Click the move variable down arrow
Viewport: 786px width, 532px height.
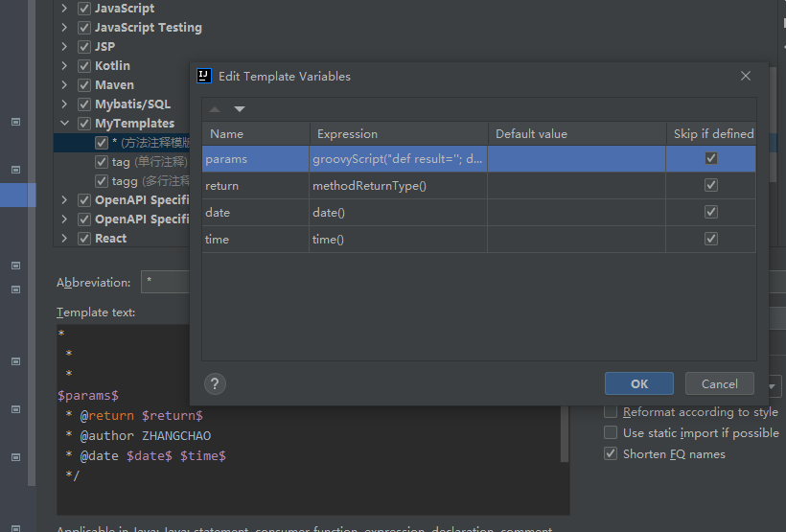[x=240, y=109]
